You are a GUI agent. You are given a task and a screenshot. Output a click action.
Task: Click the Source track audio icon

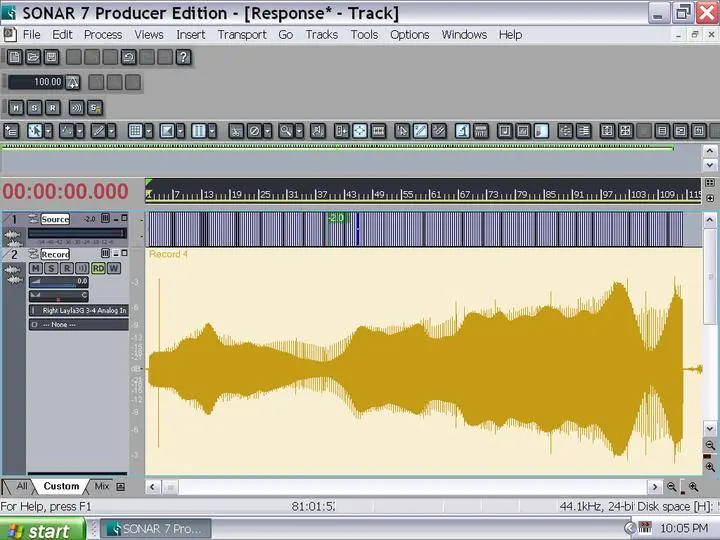tap(33, 219)
